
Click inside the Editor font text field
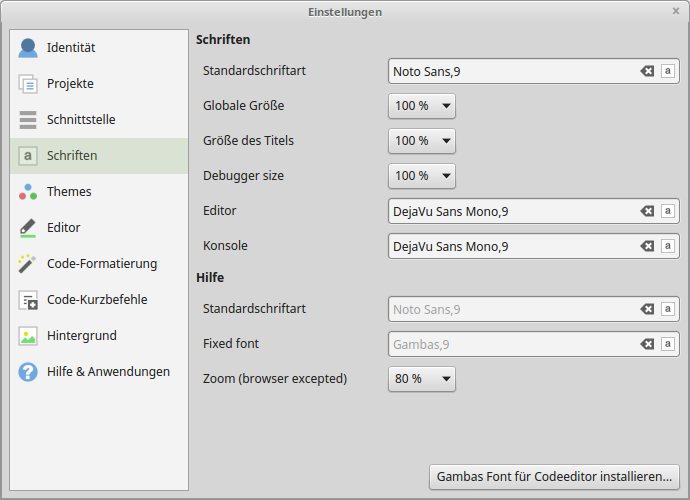[x=510, y=211]
